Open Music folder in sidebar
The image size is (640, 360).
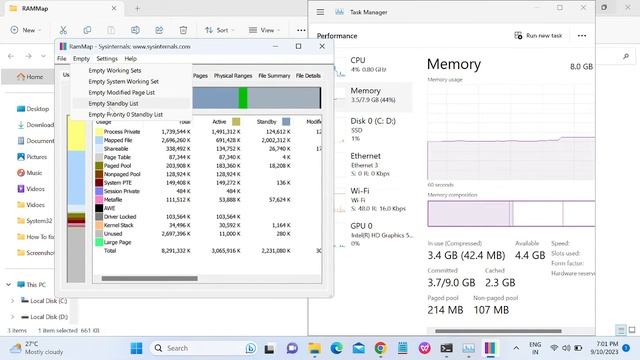click(30, 173)
